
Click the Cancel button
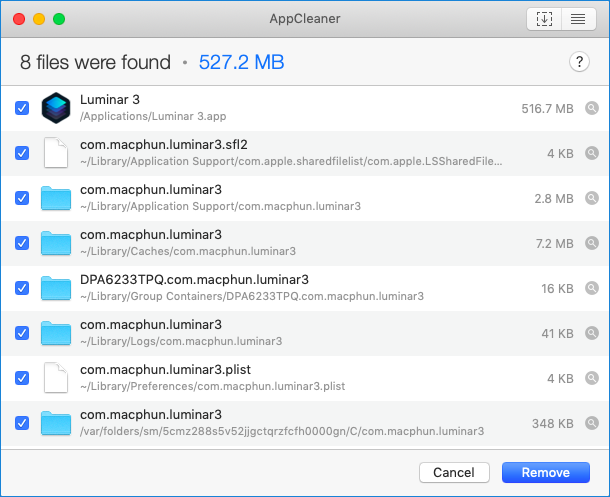coord(454,472)
